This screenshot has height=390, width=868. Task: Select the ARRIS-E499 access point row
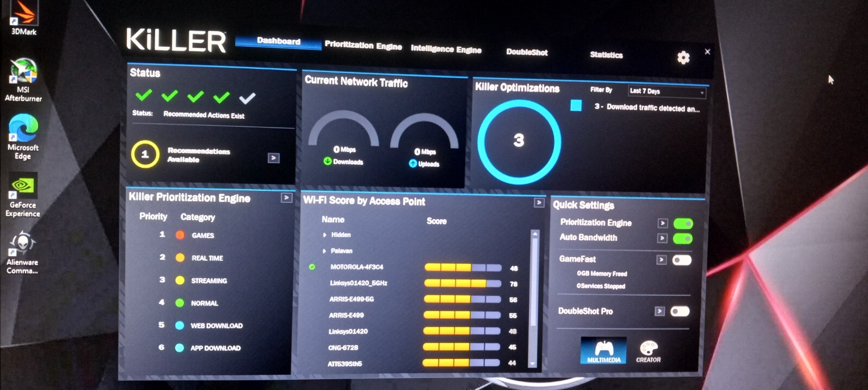(x=346, y=315)
